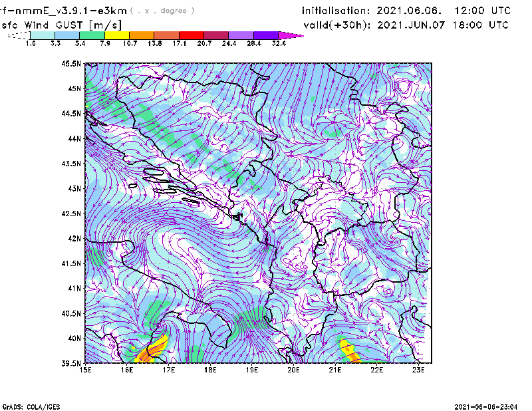Click the 23E longitude label
Screen dimensions: 532x411
click(x=418, y=370)
